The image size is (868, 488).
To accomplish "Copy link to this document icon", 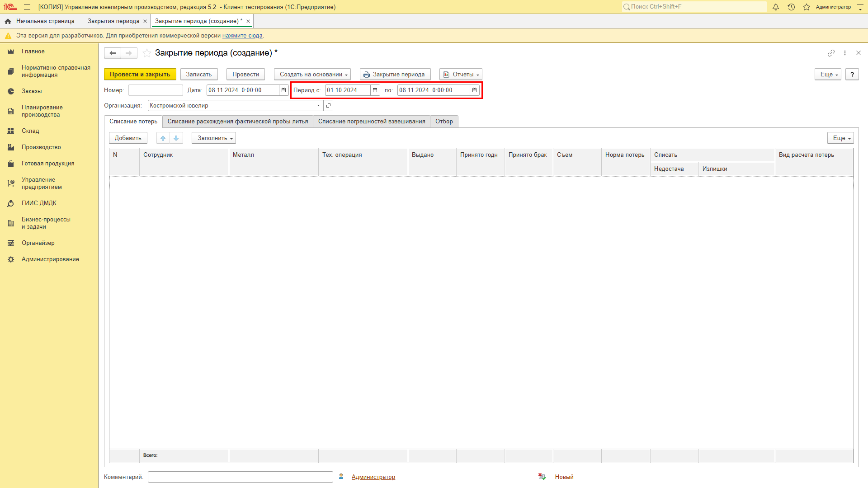I will pos(831,53).
